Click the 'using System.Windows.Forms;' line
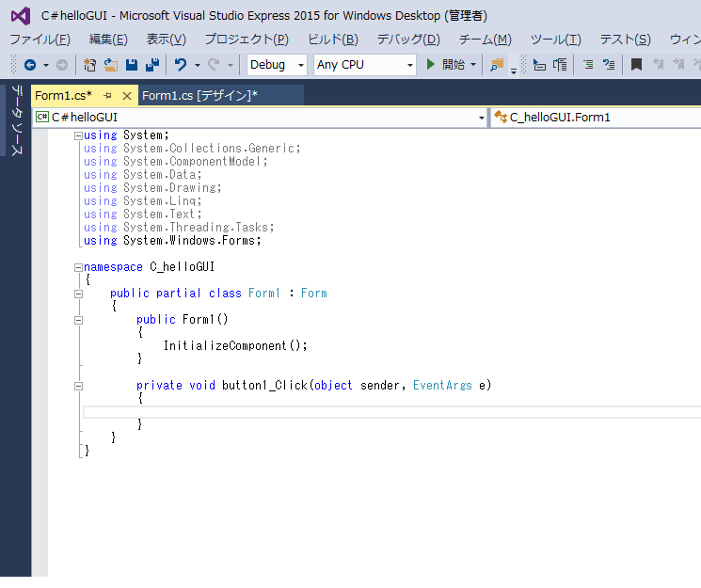Screen dimensions: 701x588 [x=172, y=241]
